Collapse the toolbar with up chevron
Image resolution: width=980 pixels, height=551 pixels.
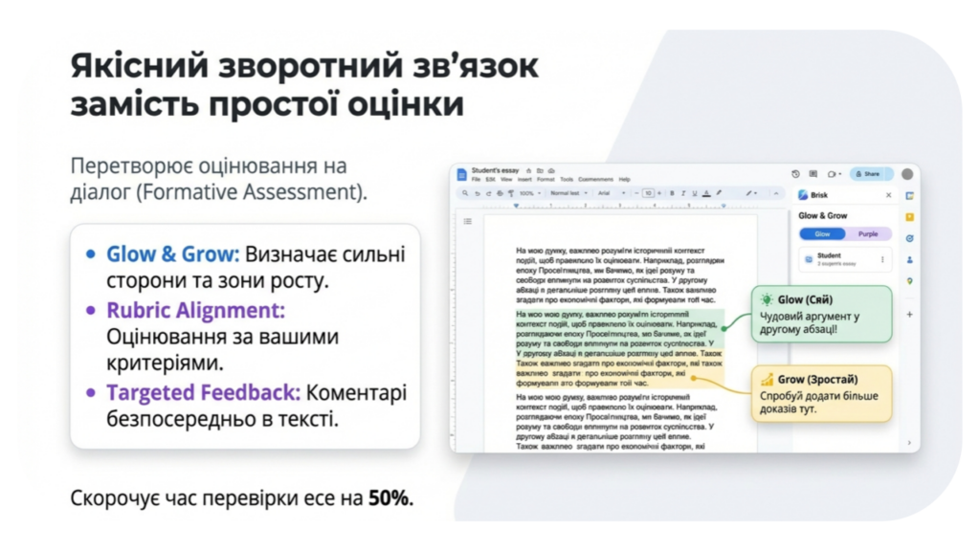point(776,193)
